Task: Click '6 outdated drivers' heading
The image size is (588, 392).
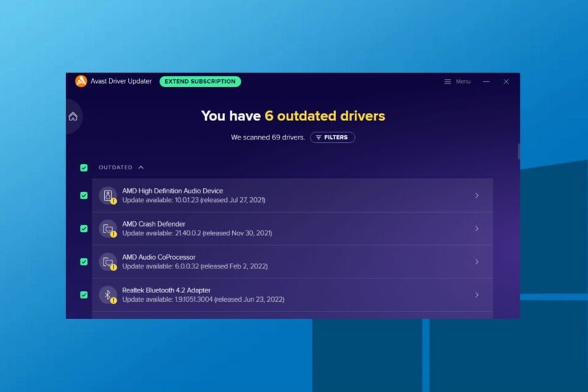Action: [x=325, y=116]
